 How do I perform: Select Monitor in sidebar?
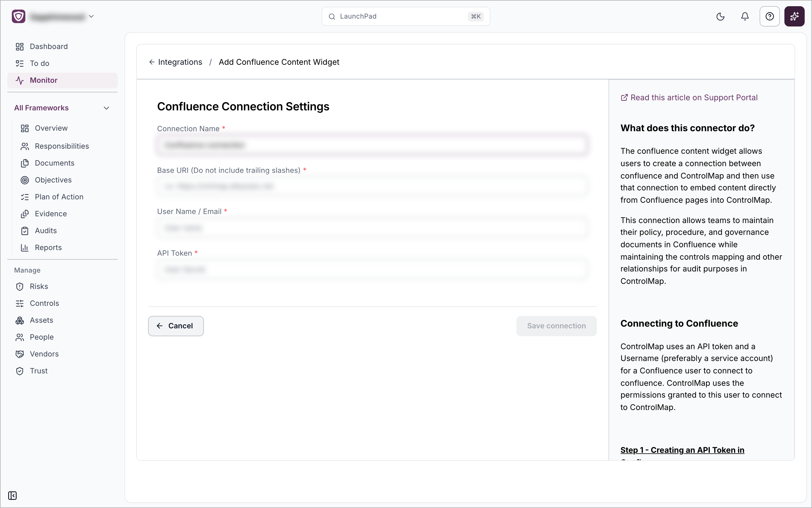[63, 80]
